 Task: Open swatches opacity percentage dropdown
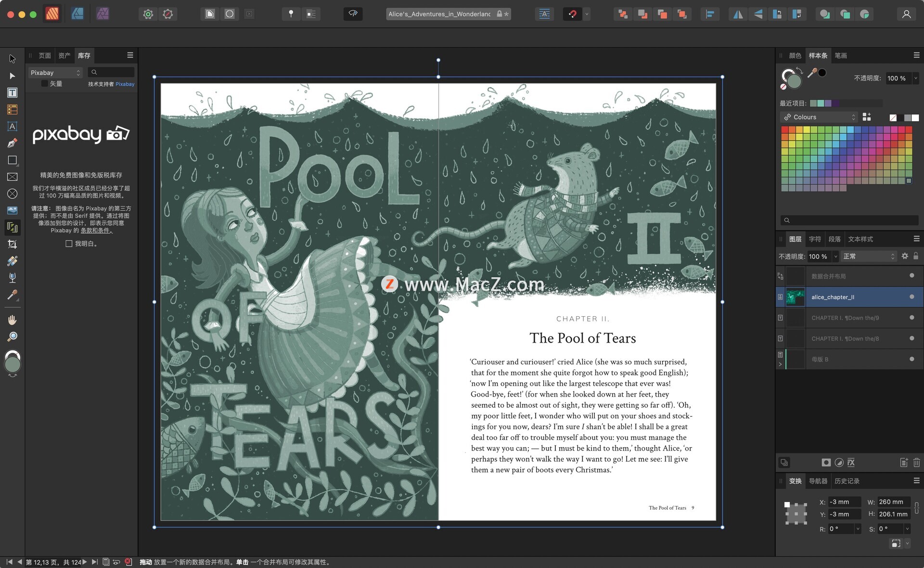(916, 78)
